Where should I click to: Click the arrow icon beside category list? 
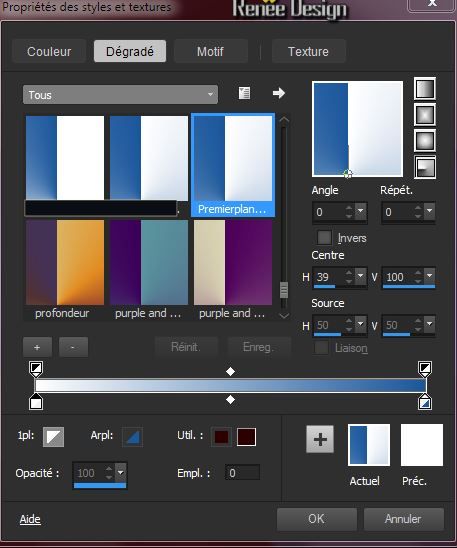(x=278, y=93)
